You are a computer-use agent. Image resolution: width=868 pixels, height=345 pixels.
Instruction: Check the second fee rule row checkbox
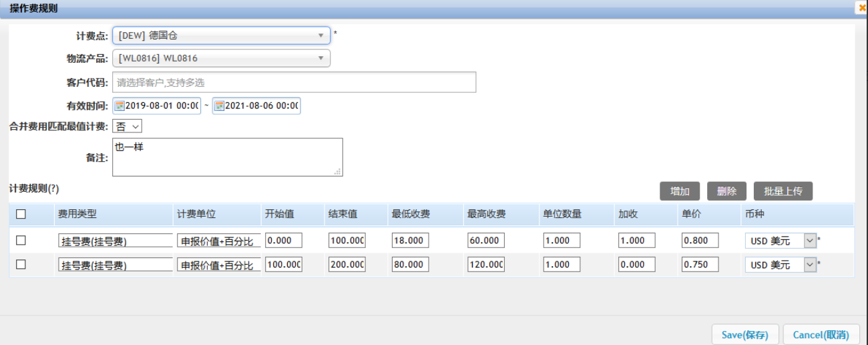(21, 265)
